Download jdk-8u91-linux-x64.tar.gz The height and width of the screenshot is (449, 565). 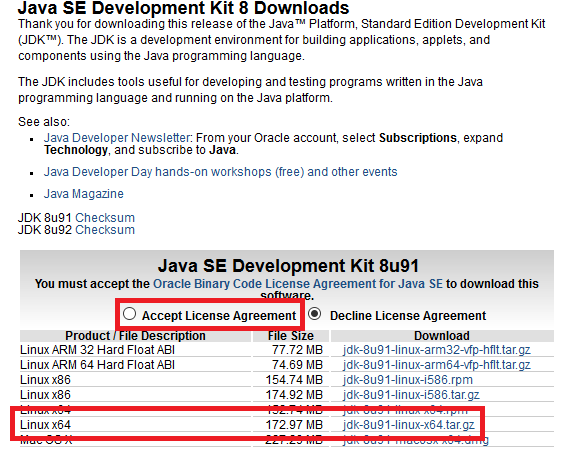[409, 425]
